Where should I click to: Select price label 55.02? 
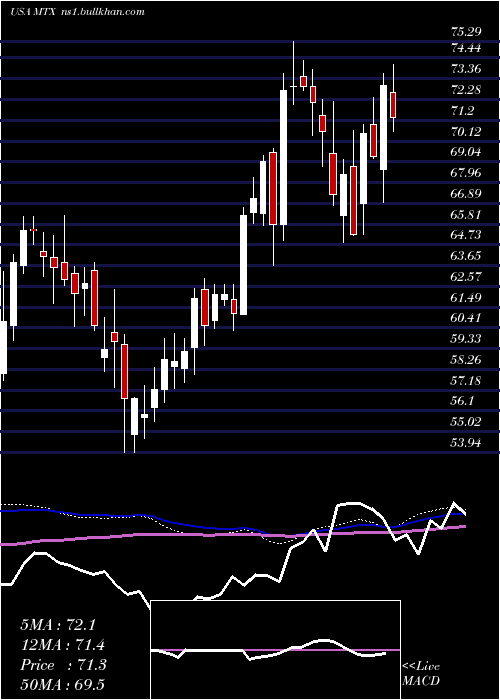coord(466,421)
